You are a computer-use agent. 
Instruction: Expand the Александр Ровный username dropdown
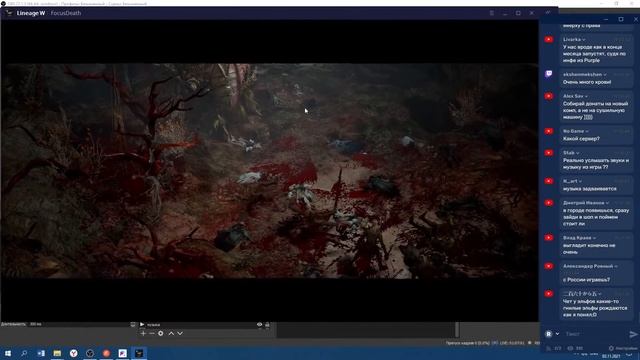point(616,267)
